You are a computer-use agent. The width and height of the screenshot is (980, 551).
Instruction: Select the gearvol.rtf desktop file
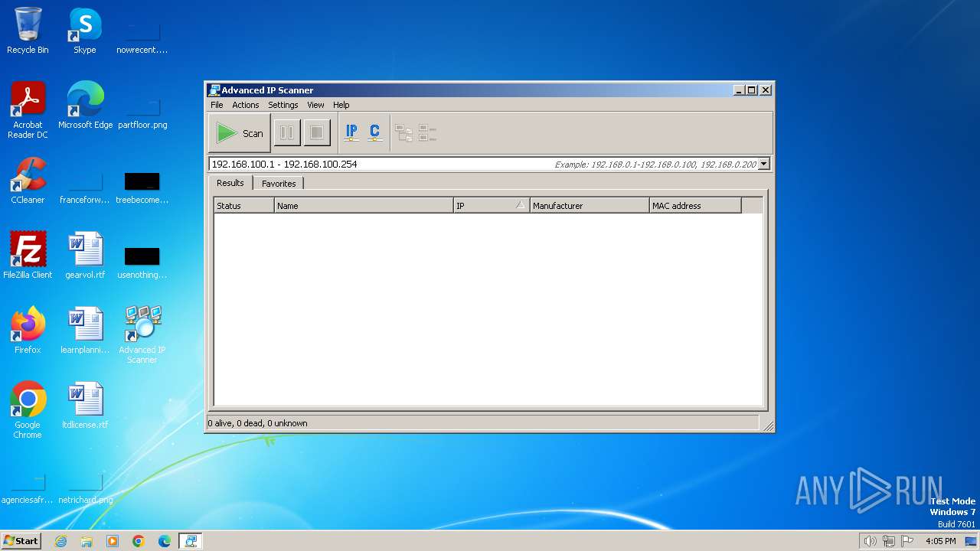tap(85, 256)
